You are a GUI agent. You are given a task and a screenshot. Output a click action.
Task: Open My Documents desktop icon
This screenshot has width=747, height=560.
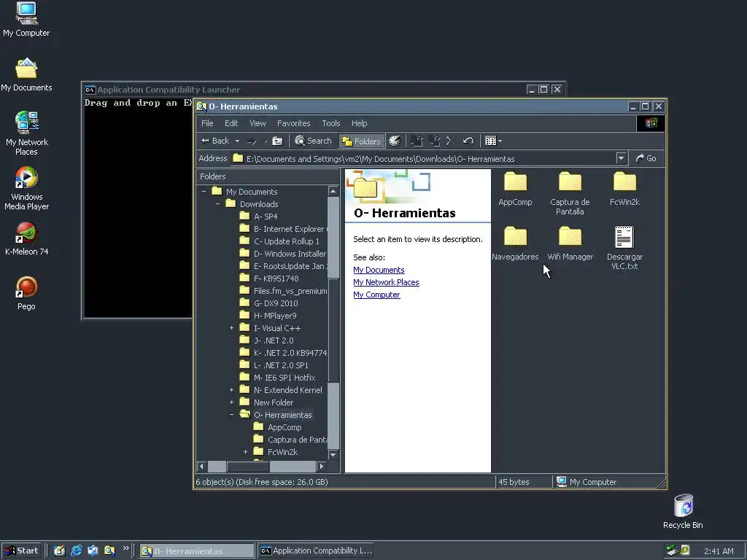point(26,75)
